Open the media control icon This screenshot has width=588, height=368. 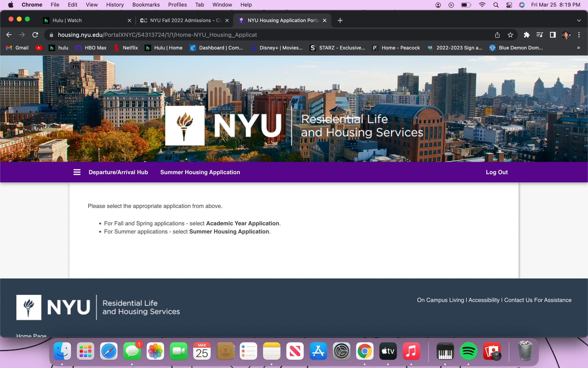[539, 35]
